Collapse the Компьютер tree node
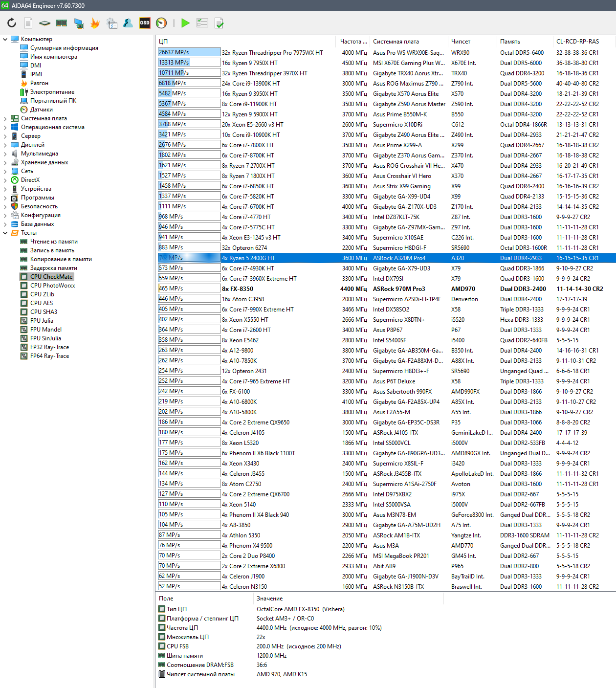Screen dimensions: 616x688 tap(5, 39)
